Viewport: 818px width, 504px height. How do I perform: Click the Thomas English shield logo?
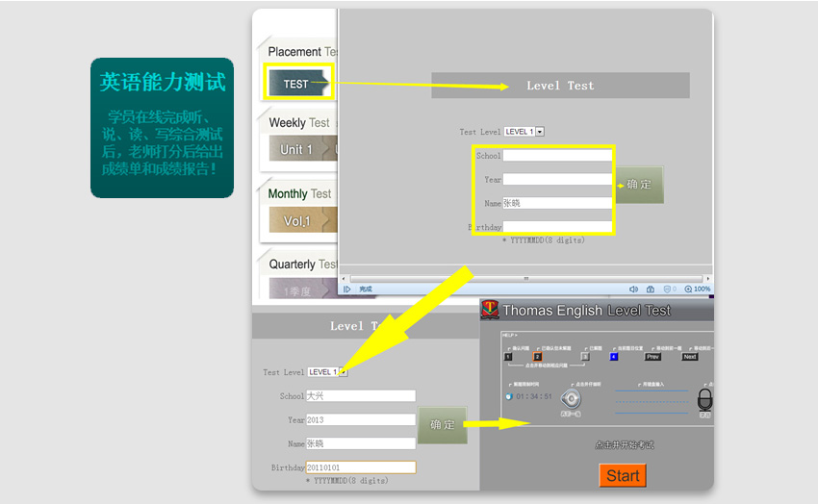(x=489, y=310)
